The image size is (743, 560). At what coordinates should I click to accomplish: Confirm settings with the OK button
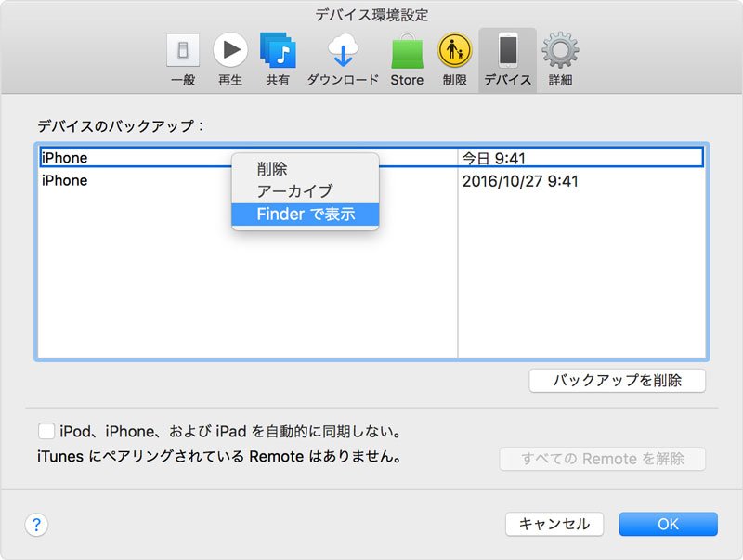[x=668, y=524]
